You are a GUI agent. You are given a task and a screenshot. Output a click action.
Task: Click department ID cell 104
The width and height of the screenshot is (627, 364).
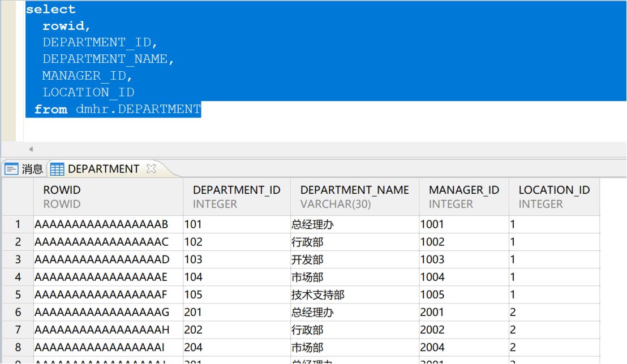[237, 278]
